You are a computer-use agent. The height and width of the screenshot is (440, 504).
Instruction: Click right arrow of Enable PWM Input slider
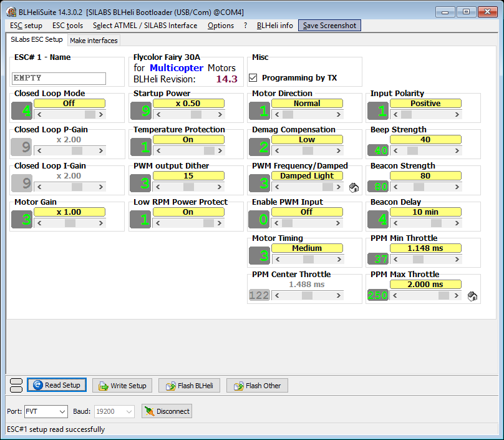click(338, 223)
